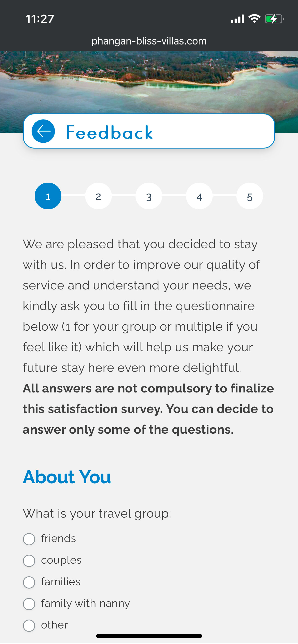Switch to survey step 4
This screenshot has width=298, height=644.
click(x=199, y=196)
